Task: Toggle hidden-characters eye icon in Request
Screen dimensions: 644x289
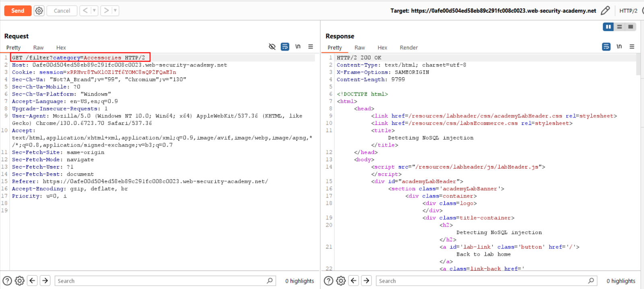Action: [272, 47]
